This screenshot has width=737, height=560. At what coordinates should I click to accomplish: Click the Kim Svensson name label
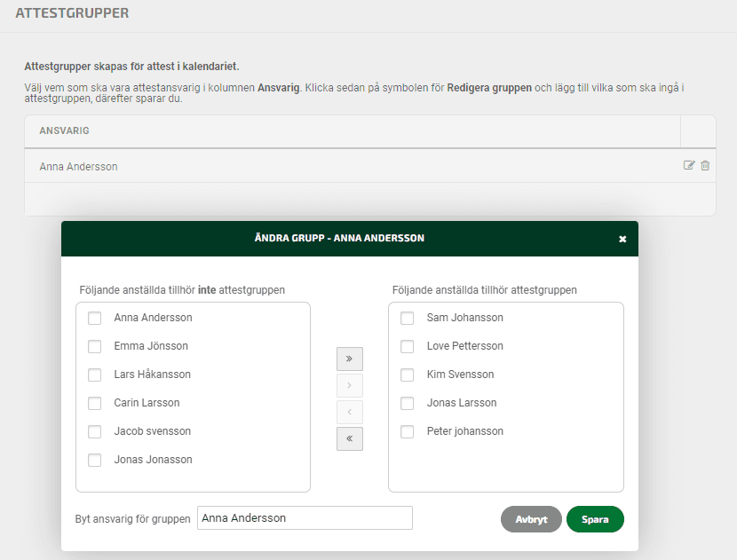pyautogui.click(x=460, y=375)
